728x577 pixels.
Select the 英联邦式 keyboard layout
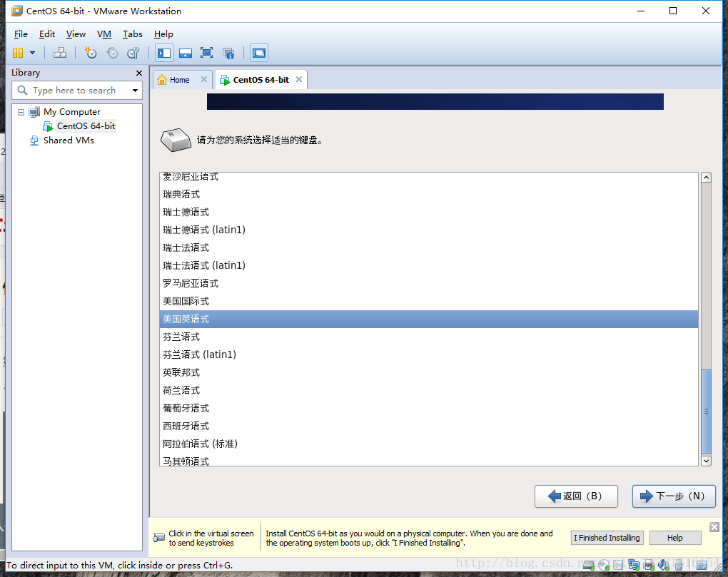(x=428, y=372)
